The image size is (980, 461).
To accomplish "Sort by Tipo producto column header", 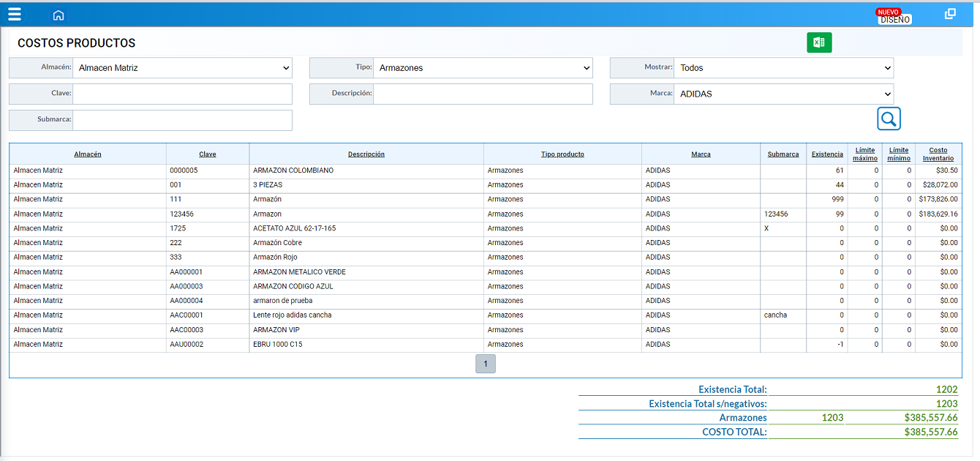I will pyautogui.click(x=562, y=154).
